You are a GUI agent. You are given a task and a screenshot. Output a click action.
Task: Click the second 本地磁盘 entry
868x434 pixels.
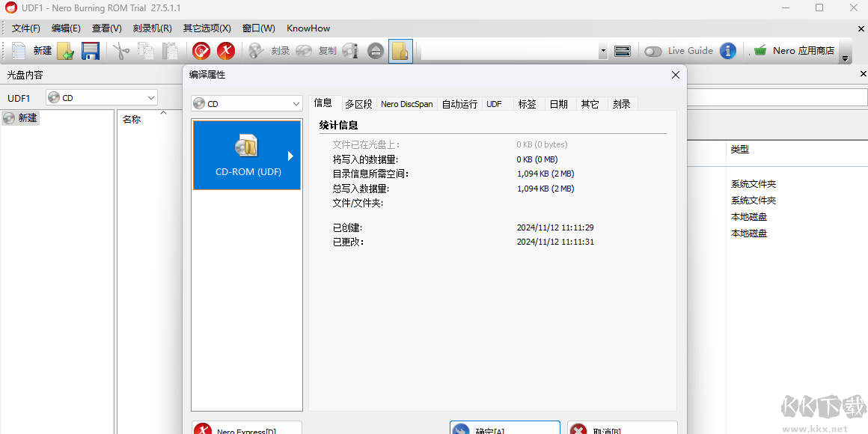click(x=749, y=233)
